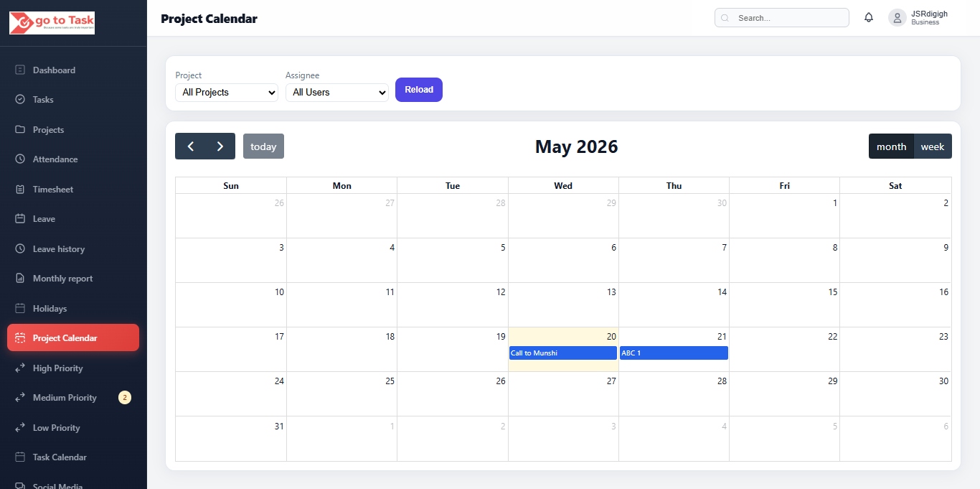The width and height of the screenshot is (980, 489).
Task: Click the Reload button
Action: [x=419, y=90]
